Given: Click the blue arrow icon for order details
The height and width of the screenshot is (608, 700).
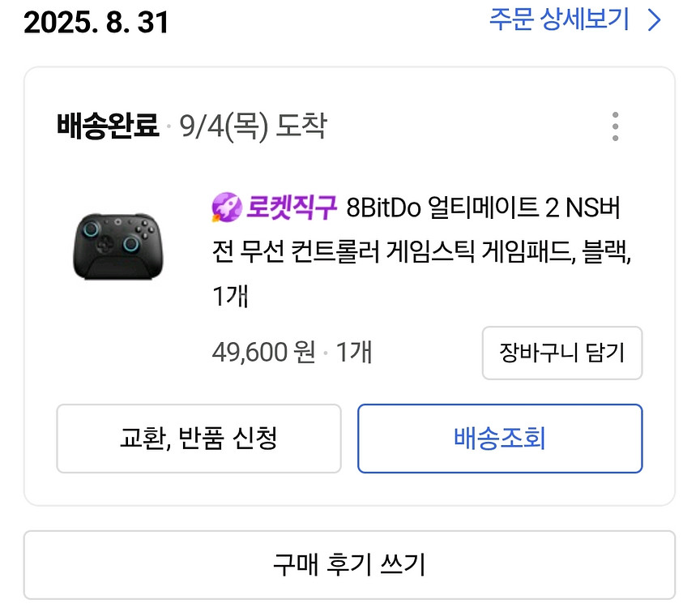Looking at the screenshot, I should coord(653,19).
